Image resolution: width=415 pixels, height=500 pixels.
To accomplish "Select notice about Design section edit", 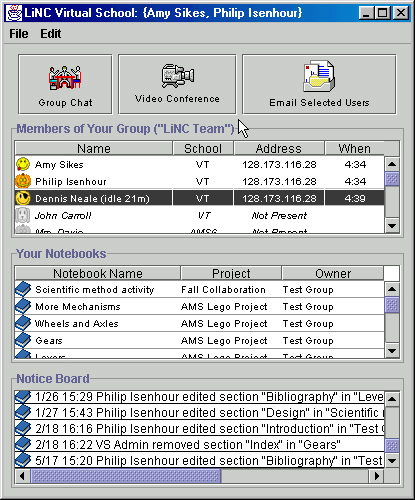I will (x=199, y=412).
